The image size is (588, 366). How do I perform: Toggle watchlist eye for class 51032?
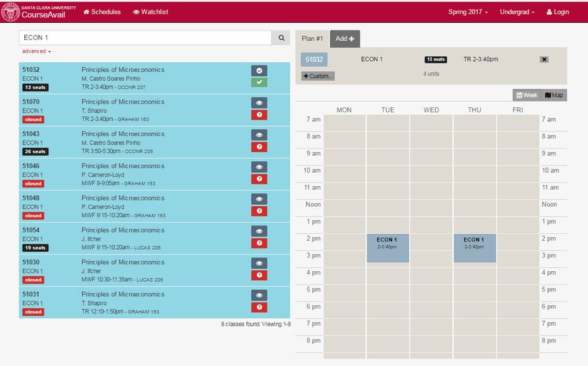click(259, 71)
